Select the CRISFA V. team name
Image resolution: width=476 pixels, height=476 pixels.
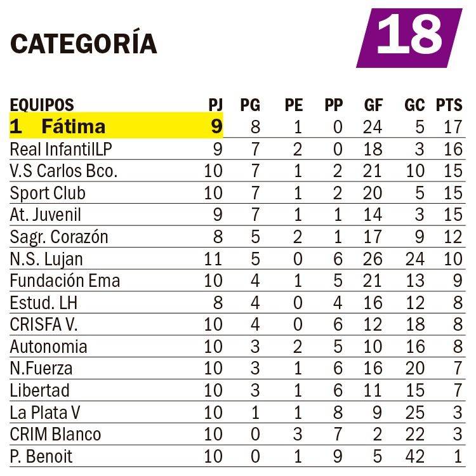tap(44, 324)
